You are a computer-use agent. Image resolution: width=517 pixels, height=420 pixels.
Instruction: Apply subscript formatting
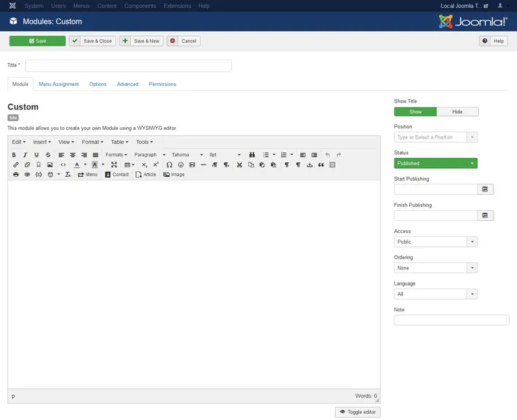pos(145,164)
